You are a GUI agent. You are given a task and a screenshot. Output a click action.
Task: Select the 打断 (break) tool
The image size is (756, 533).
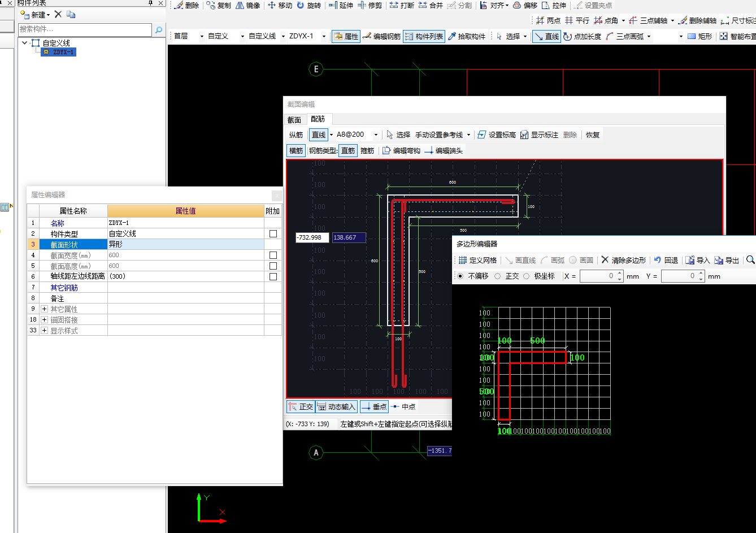pyautogui.click(x=402, y=5)
